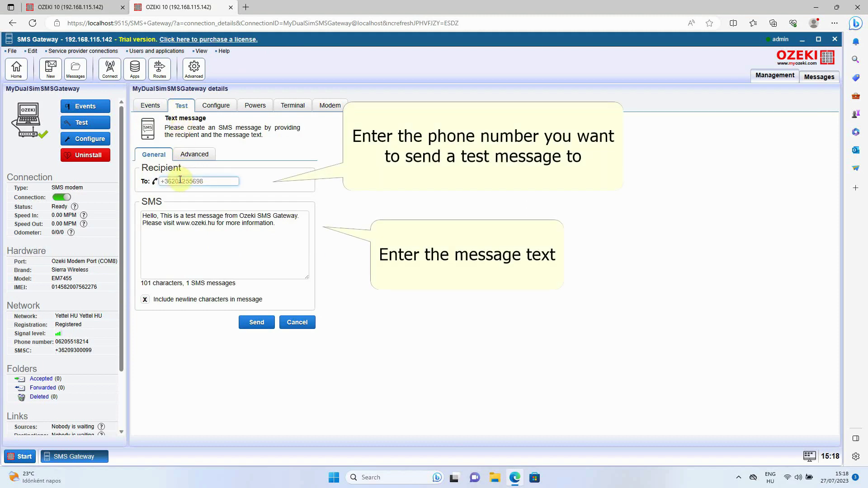Click the blue Test sidebar button
The height and width of the screenshot is (488, 868).
[85, 122]
